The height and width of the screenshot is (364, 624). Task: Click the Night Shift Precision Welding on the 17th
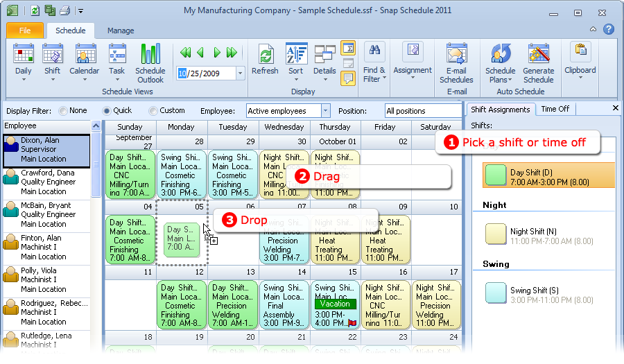tap(436, 305)
